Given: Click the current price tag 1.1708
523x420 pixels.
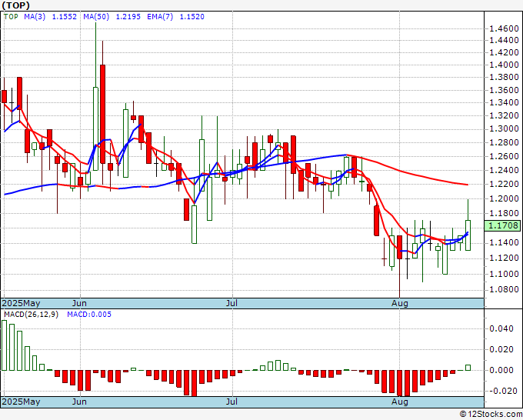Looking at the screenshot, I should (503, 225).
